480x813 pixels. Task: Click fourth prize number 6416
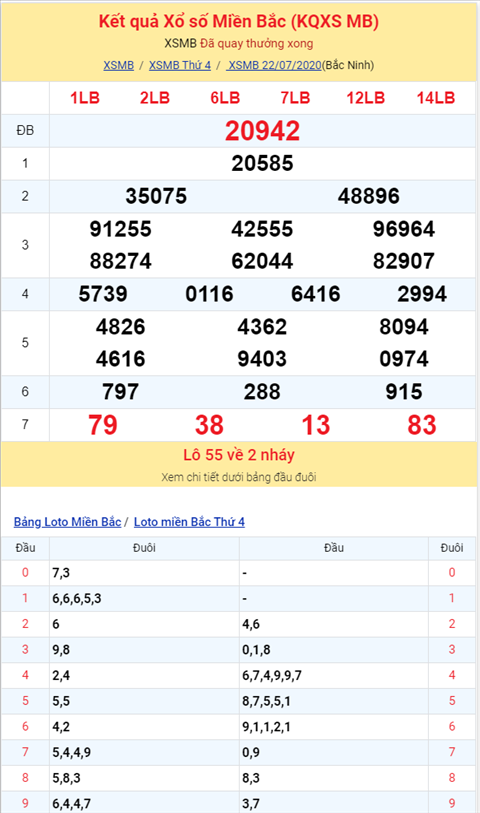click(316, 294)
